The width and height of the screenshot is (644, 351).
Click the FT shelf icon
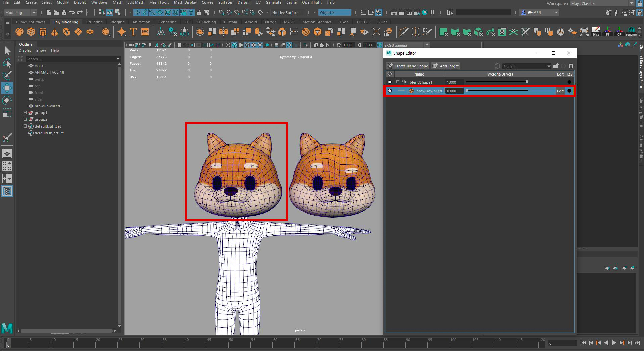(x=608, y=31)
